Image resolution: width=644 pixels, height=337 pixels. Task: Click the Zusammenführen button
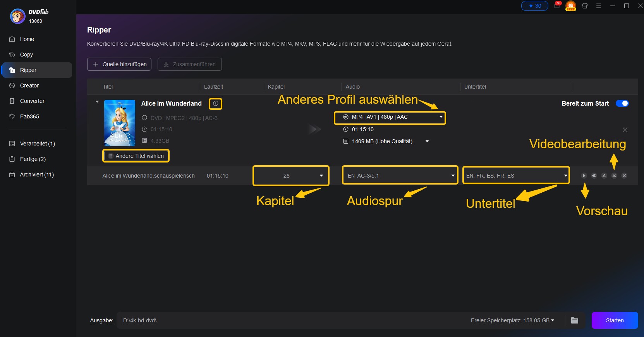click(190, 64)
